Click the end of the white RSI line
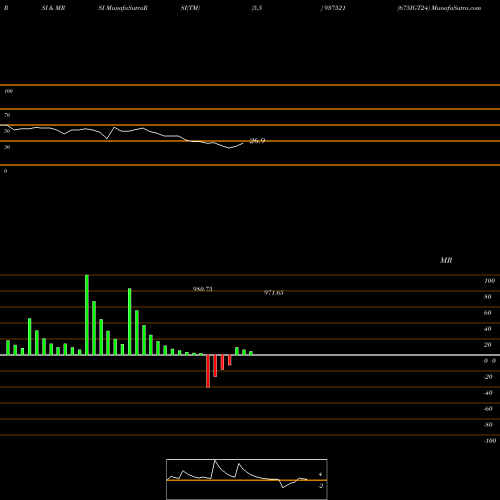Image resolution: width=500 pixels, height=500 pixels. pos(243,144)
